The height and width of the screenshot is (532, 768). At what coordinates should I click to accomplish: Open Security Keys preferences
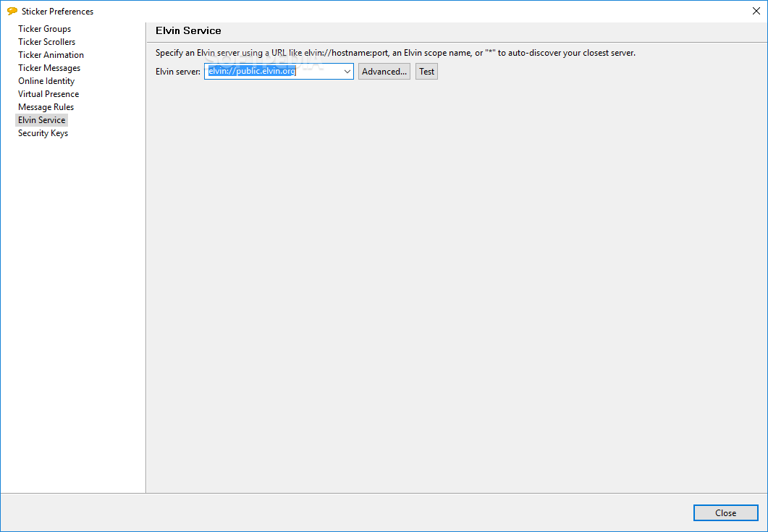pyautogui.click(x=43, y=133)
